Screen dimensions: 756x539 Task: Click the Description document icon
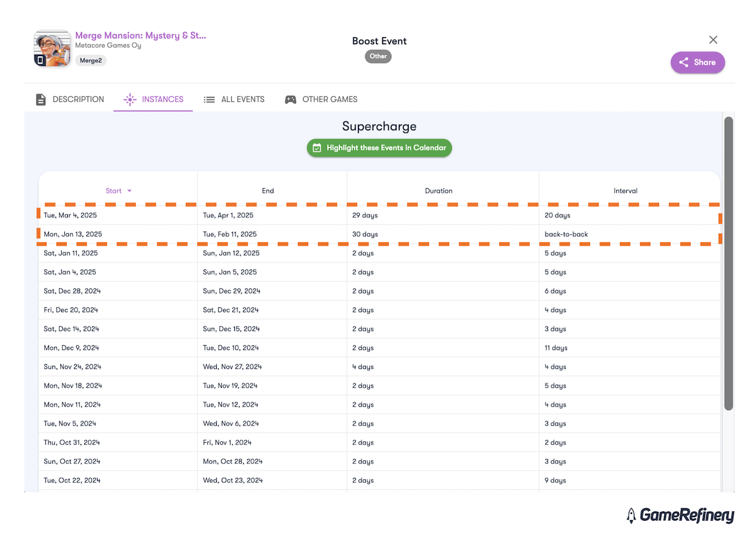[41, 99]
